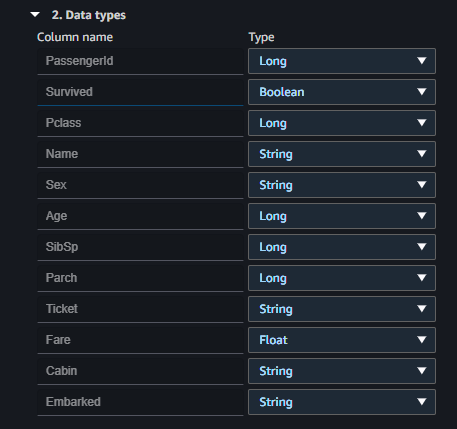457x429 pixels.
Task: Open the Parch type dropdown
Action: 342,278
